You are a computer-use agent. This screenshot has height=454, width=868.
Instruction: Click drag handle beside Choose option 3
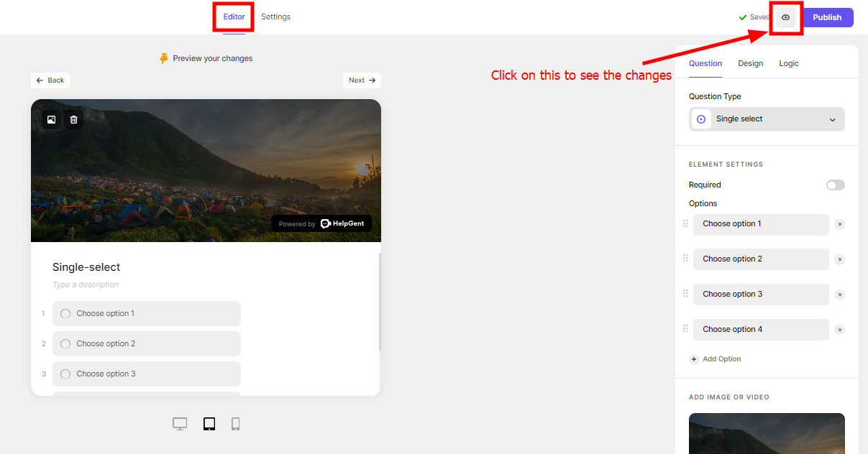(685, 294)
